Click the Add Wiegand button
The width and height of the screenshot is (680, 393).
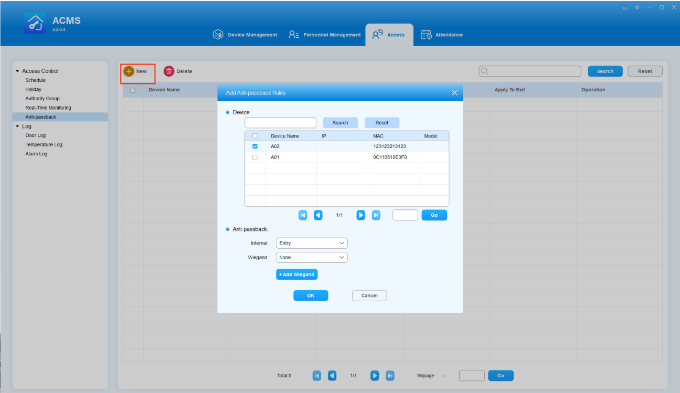297,275
